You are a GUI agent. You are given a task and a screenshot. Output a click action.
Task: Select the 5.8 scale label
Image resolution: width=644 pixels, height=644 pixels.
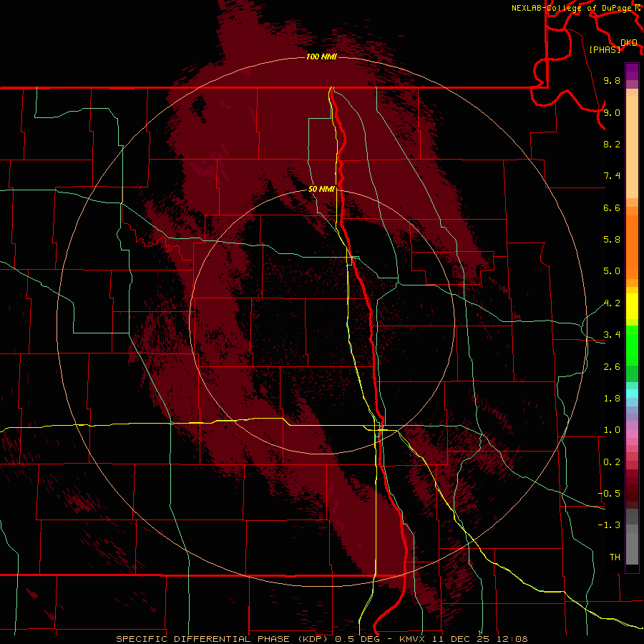tap(612, 240)
